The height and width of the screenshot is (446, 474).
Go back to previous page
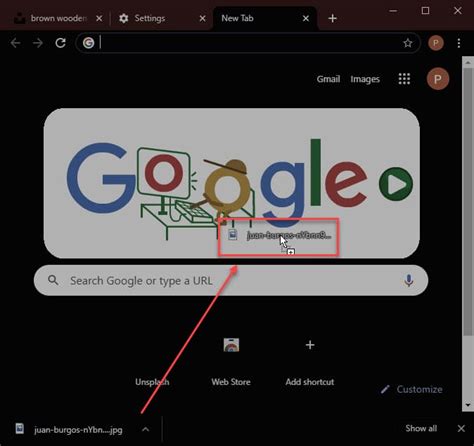pos(15,43)
